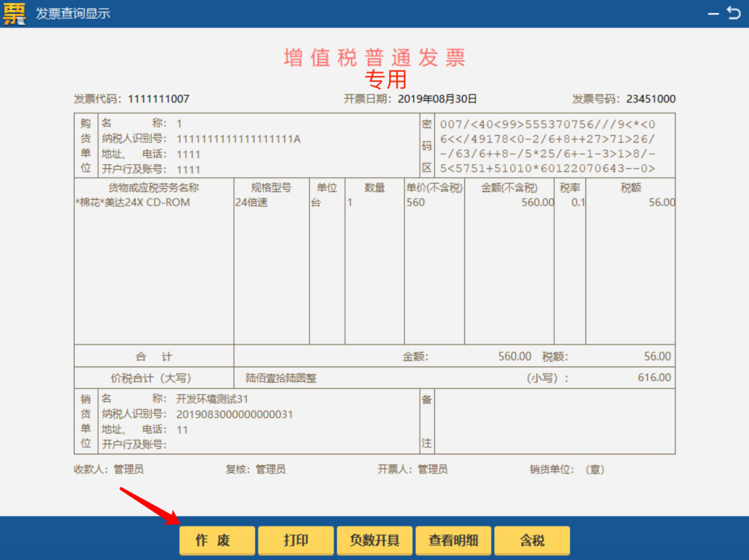This screenshot has height=560, width=749.
Task: Open 查看明细 details
Action: (454, 540)
